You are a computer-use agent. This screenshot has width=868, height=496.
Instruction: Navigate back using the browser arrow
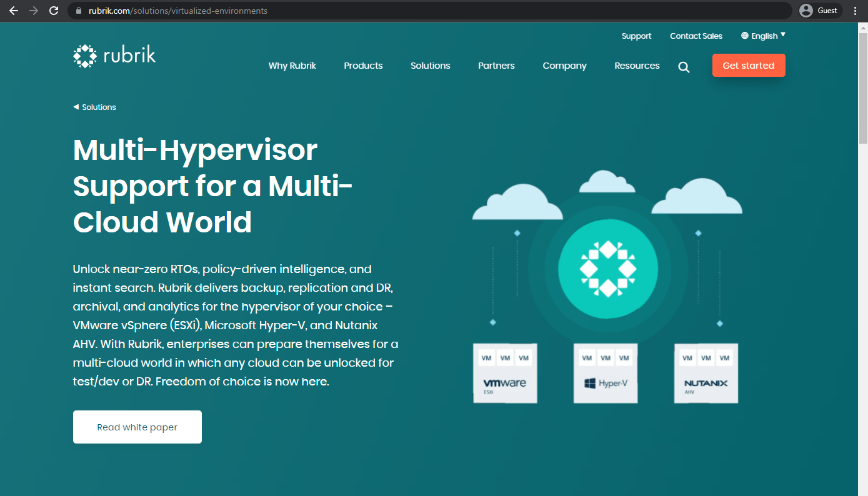pos(13,10)
